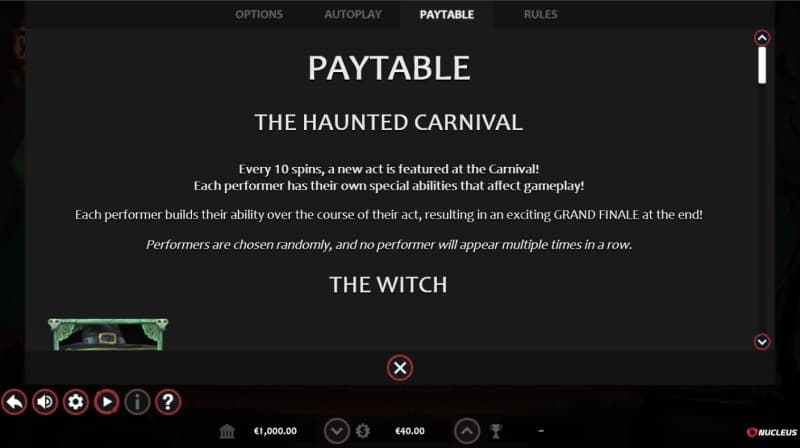Open the info icon button
Image resolution: width=800 pixels, height=448 pixels.
click(137, 402)
